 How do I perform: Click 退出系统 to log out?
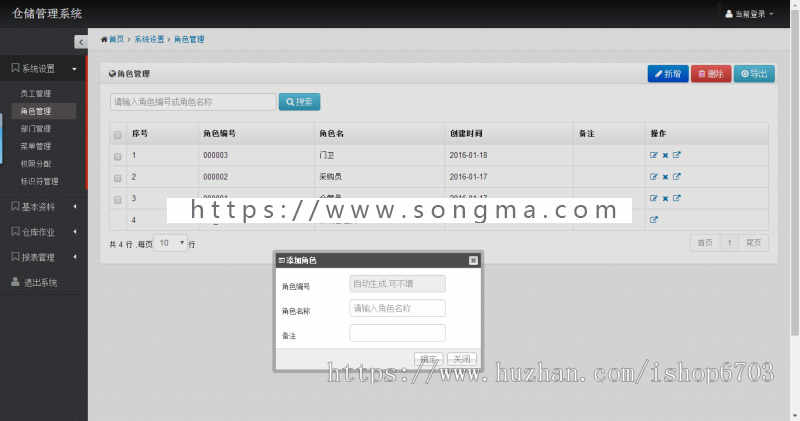[35, 282]
